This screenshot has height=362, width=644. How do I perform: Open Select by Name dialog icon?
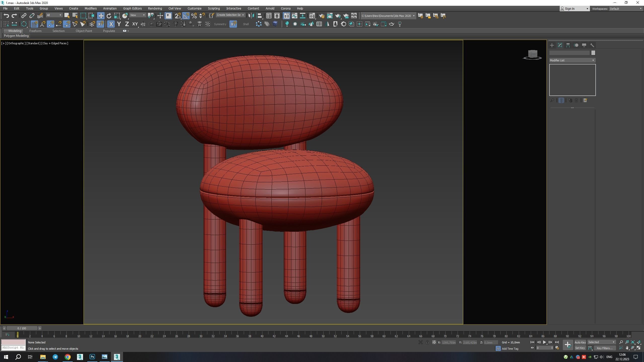(75, 16)
